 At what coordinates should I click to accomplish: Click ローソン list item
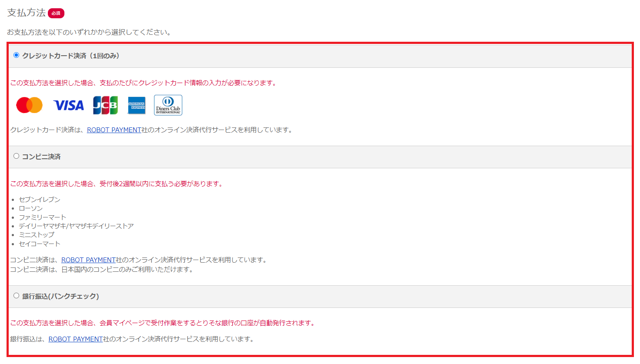tap(30, 208)
